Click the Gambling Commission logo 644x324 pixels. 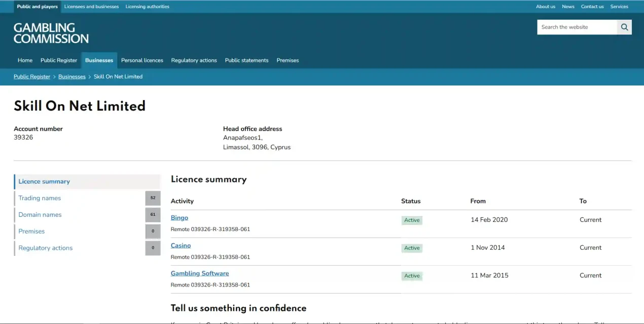click(x=51, y=33)
